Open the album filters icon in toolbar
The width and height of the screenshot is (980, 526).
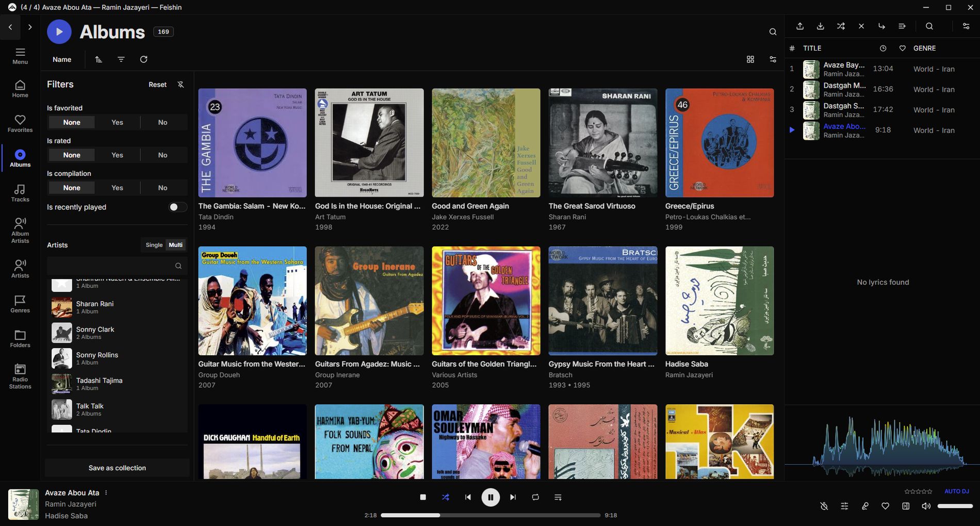pyautogui.click(x=121, y=59)
